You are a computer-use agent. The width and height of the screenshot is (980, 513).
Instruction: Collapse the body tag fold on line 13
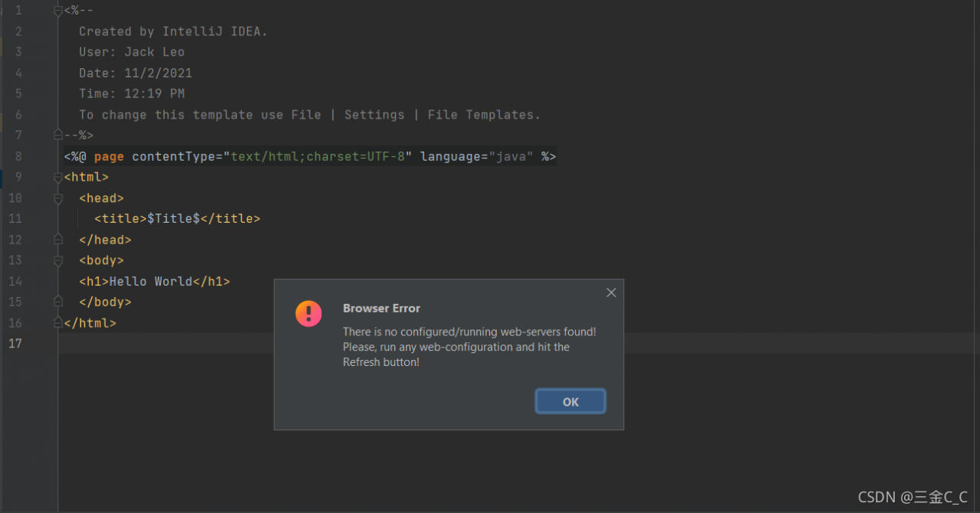[x=58, y=260]
